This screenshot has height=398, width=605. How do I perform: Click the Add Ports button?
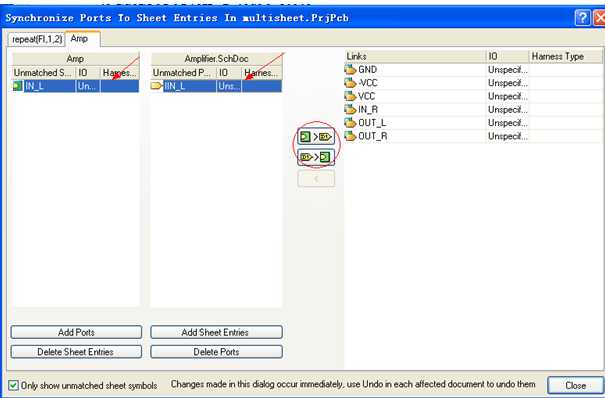click(76, 332)
